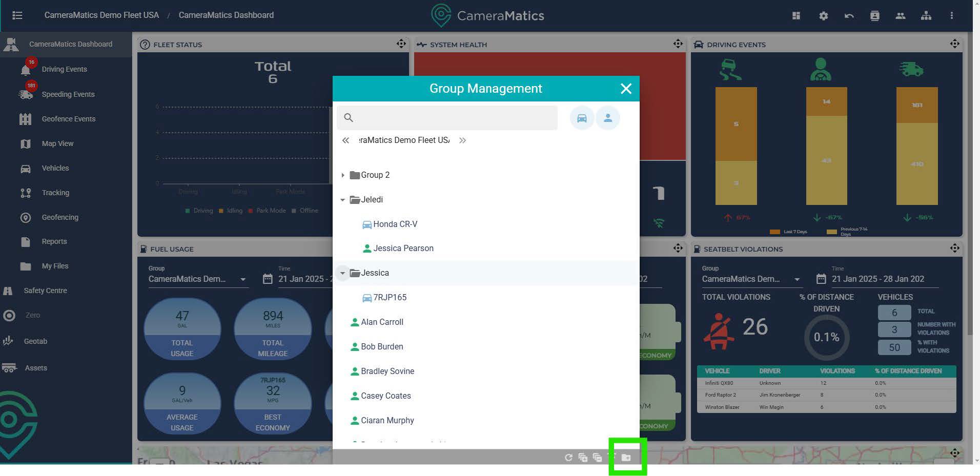Viewport: 980px width, 476px height.
Task: Go to Geofencing in sidebar
Action: click(x=60, y=217)
